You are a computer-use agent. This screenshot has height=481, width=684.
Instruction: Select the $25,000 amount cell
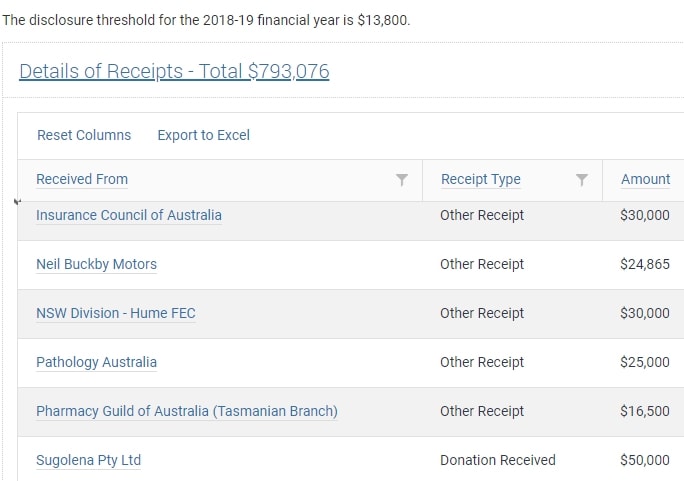coord(645,362)
